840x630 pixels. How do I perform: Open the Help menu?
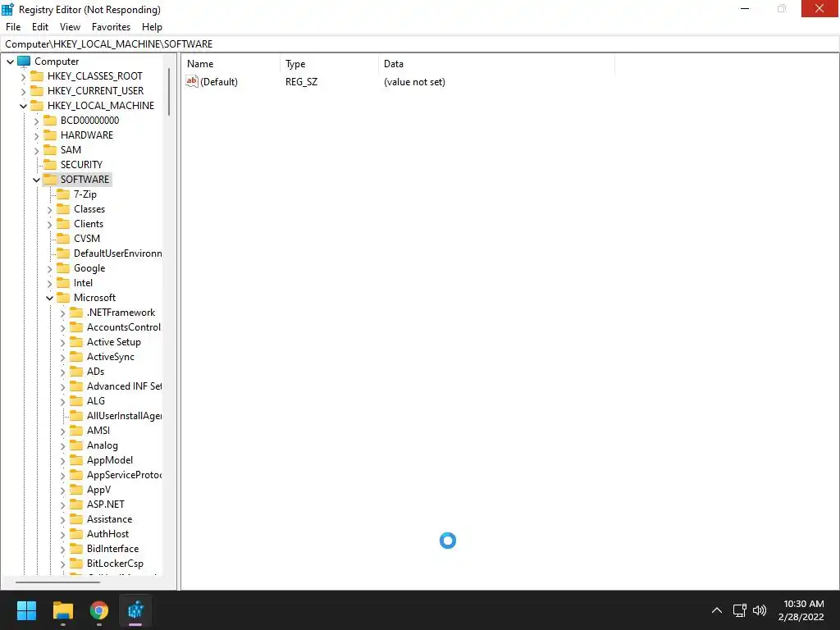click(x=152, y=27)
